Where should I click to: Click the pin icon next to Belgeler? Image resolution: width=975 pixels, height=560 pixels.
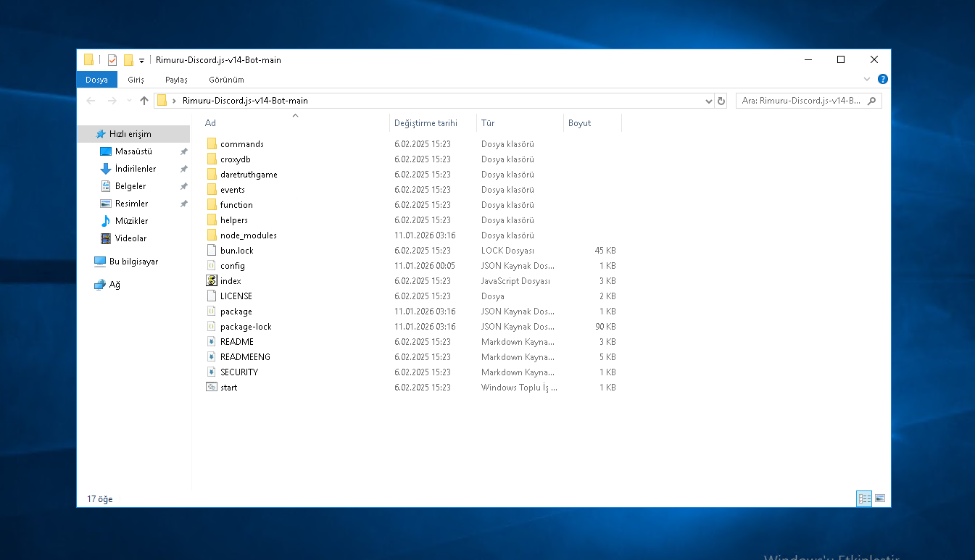click(x=183, y=186)
